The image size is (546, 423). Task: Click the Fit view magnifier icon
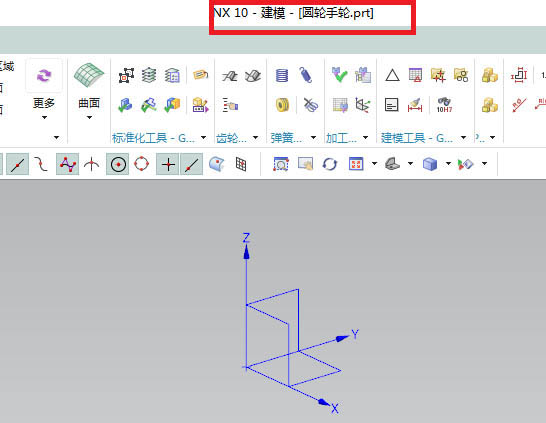[x=281, y=164]
